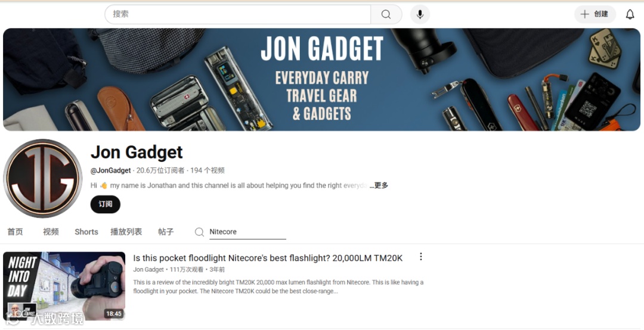Click the search magnifier button in top bar

(386, 14)
